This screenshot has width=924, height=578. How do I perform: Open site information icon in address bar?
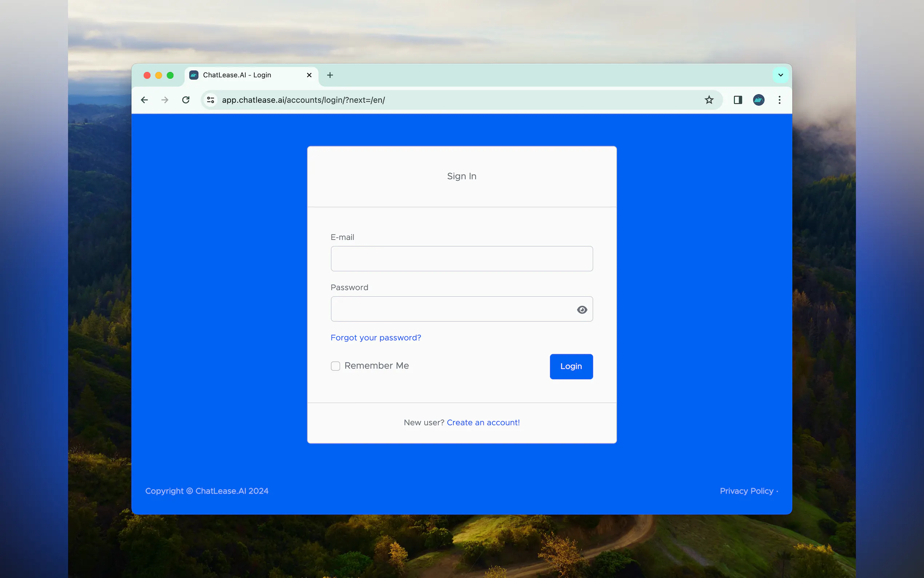(211, 100)
